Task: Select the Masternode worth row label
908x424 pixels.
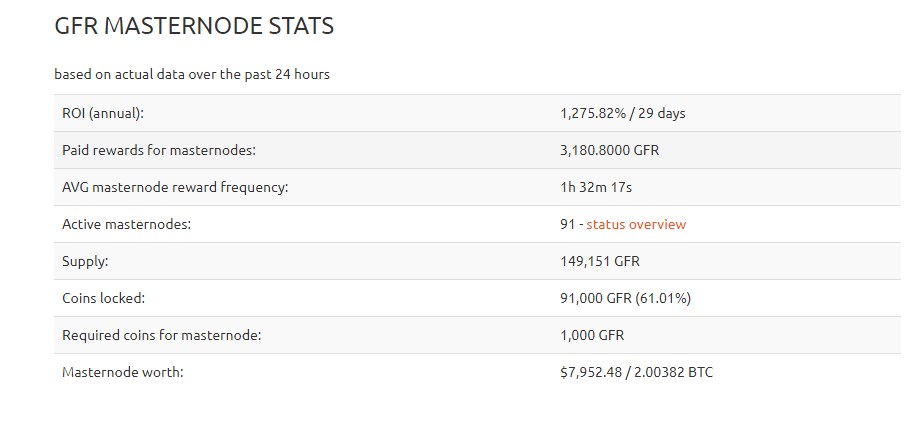Action: (123, 372)
